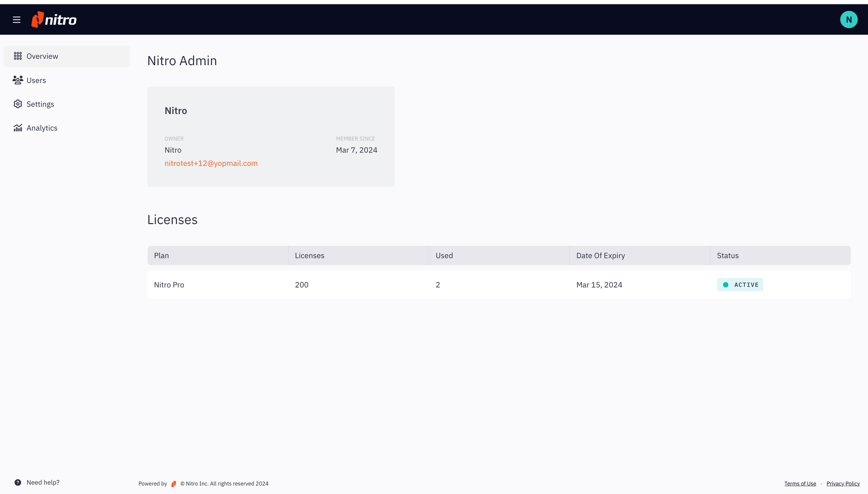This screenshot has height=494, width=868.
Task: Switch to the Users section
Action: [36, 80]
